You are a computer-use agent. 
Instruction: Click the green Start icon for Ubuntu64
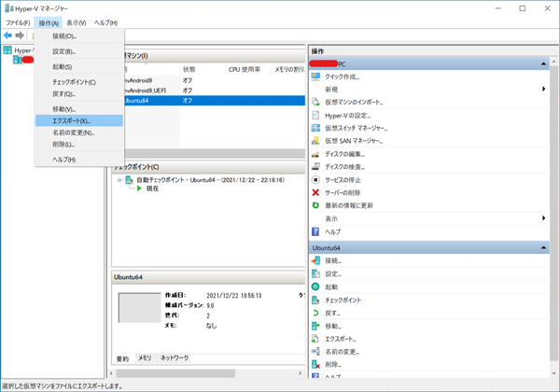(x=315, y=287)
